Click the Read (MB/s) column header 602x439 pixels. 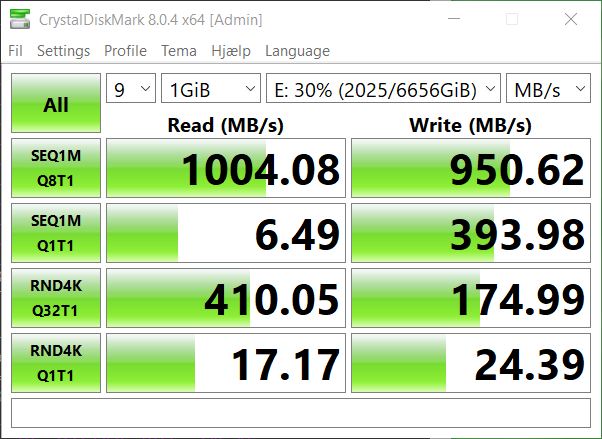tap(226, 125)
